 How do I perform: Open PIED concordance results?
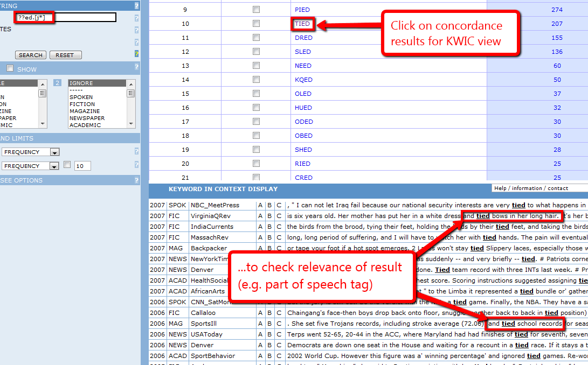click(302, 10)
